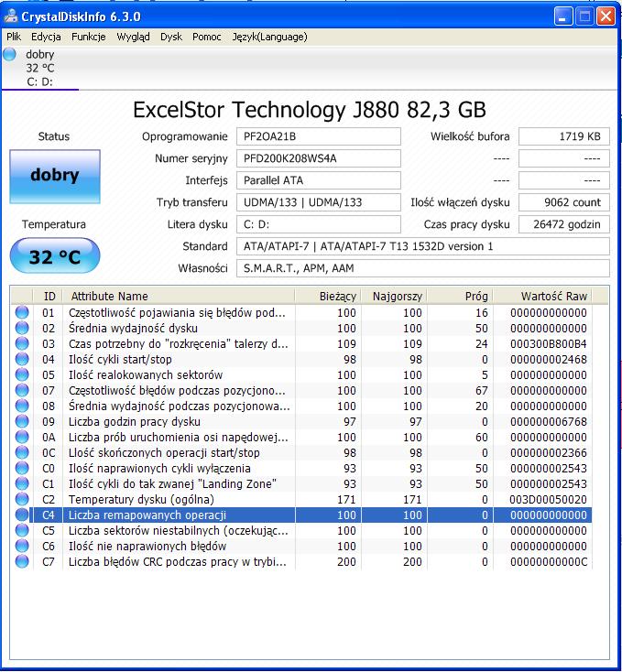Click the power-on count field 9062 count
Image resolution: width=622 pixels, height=672 pixels.
(x=564, y=202)
